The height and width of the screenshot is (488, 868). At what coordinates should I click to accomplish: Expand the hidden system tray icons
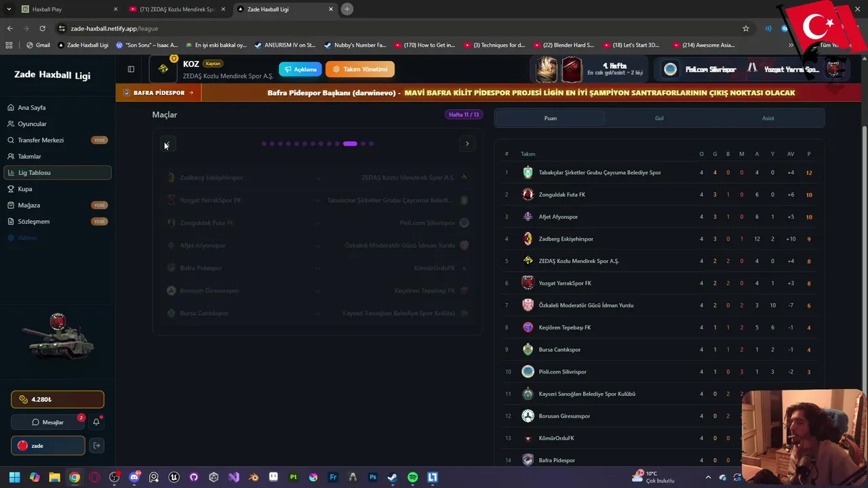click(708, 477)
